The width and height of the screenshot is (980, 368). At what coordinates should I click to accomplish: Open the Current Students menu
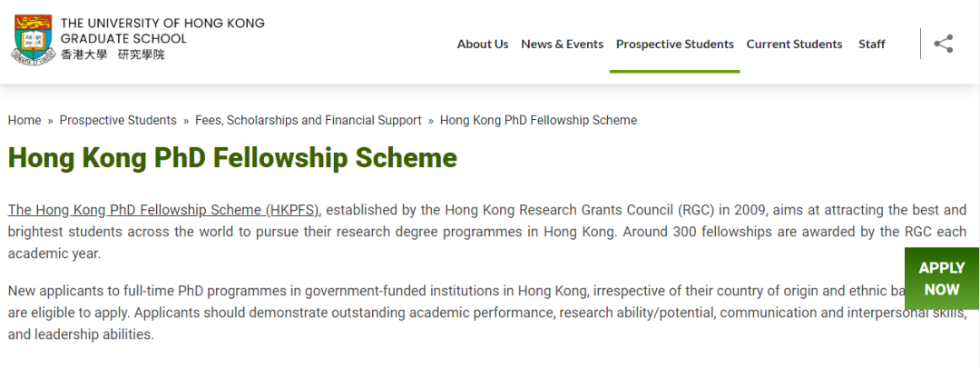794,44
